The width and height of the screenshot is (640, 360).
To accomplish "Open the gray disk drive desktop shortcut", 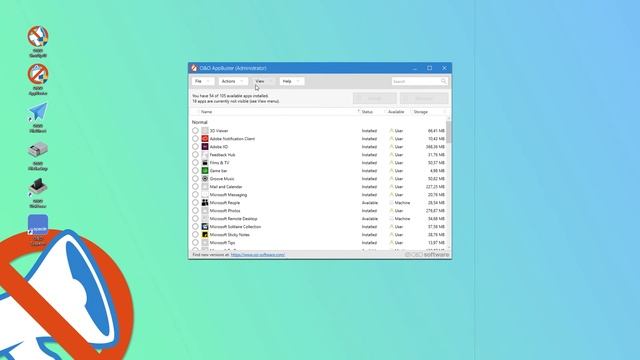I will [38, 156].
